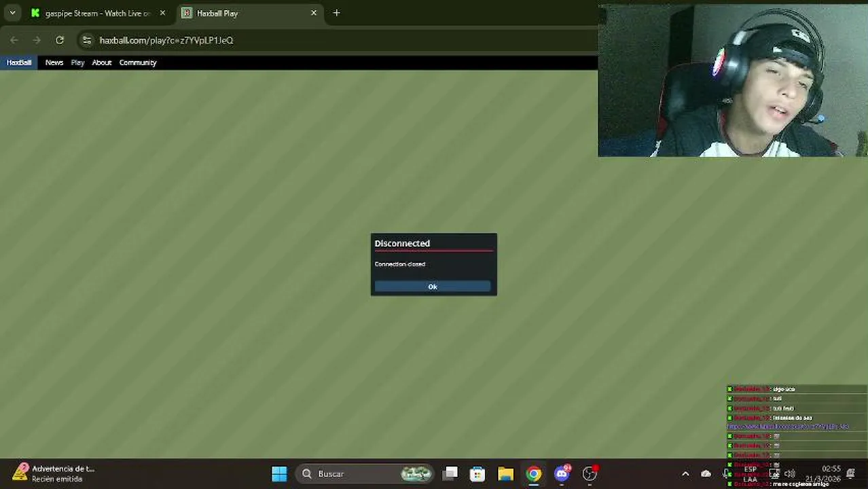Open a new browser tab
The width and height of the screenshot is (868, 489).
point(336,13)
